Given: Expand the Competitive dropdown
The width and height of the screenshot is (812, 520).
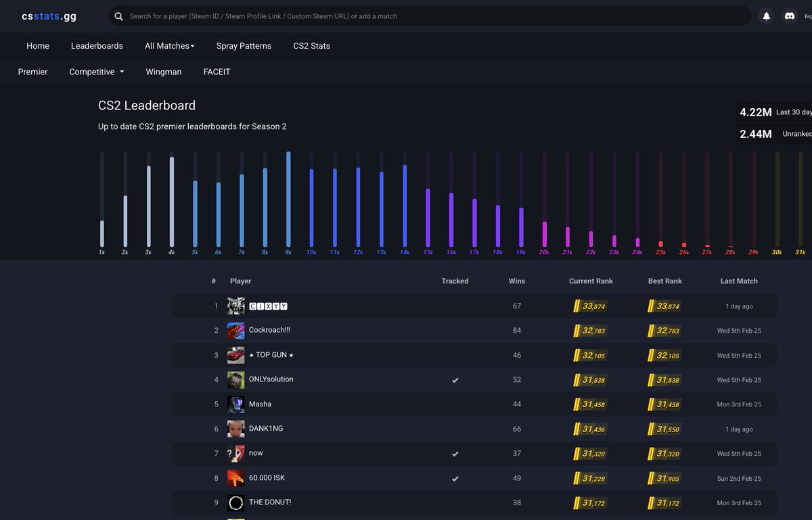Looking at the screenshot, I should click(97, 72).
